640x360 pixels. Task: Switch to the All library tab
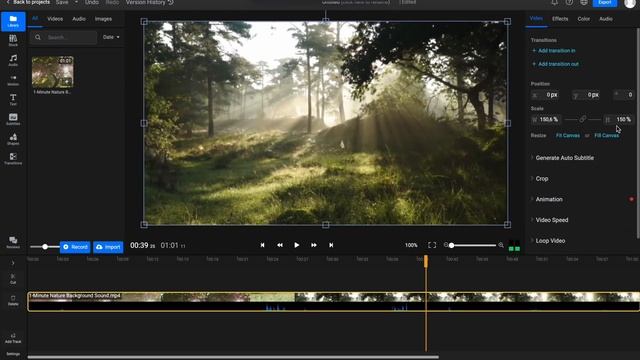(35, 18)
